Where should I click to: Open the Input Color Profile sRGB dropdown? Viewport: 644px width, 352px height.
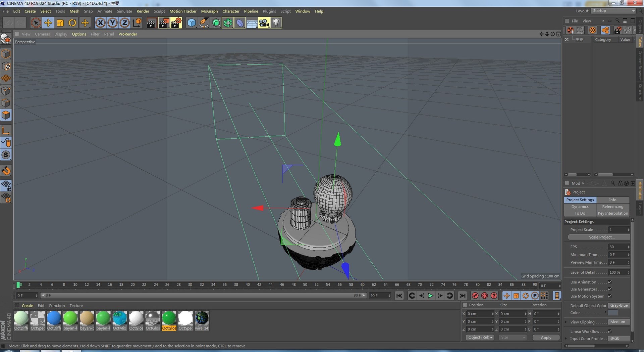click(619, 339)
